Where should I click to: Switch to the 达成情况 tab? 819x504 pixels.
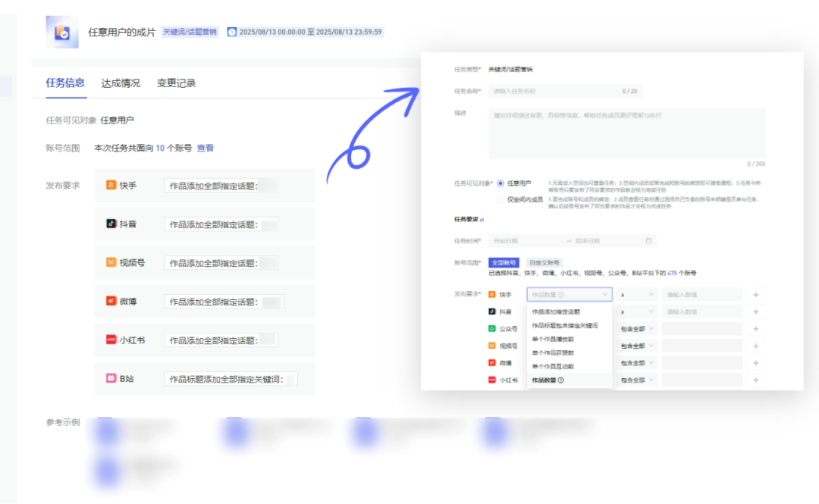[121, 83]
